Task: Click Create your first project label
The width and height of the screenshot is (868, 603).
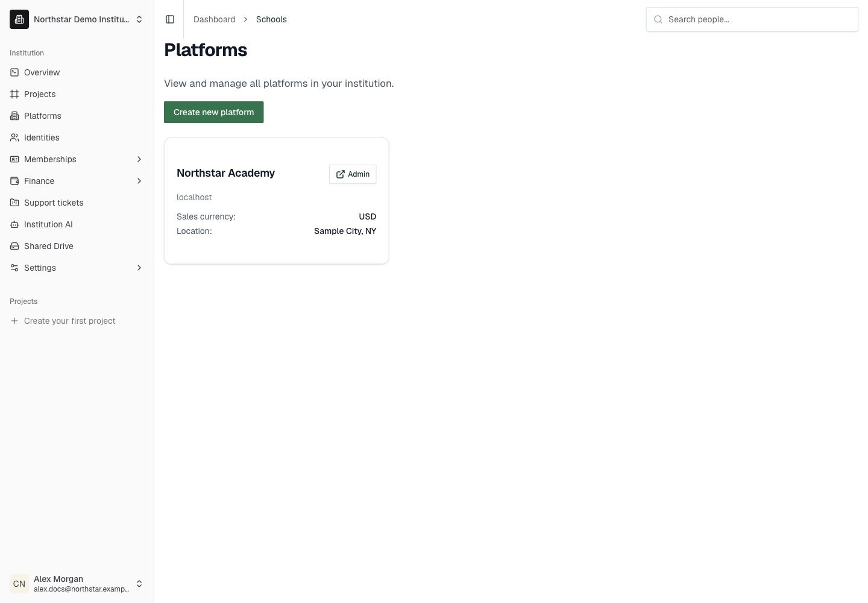Action: tap(70, 321)
